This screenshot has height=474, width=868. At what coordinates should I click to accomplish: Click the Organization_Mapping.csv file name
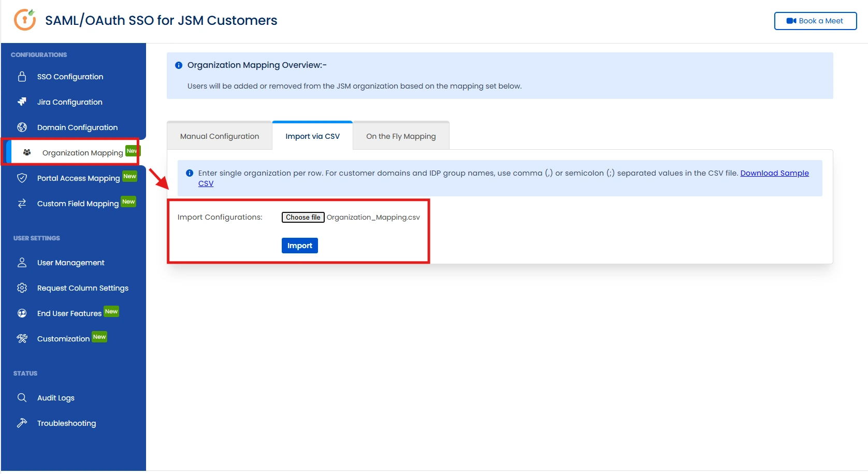[x=373, y=217]
